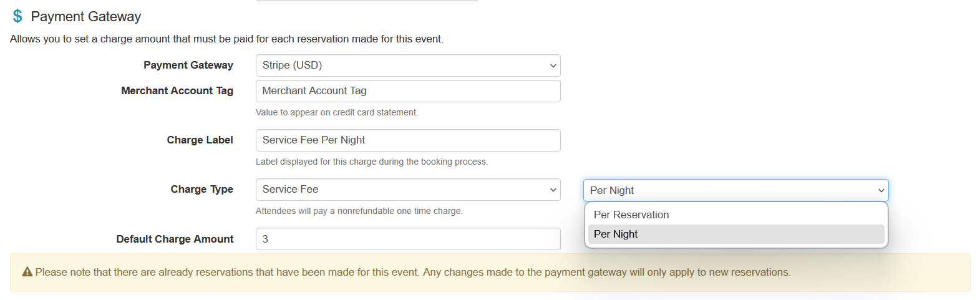Click the Default Charge Amount field label
This screenshot has height=300, width=980.
click(x=175, y=240)
